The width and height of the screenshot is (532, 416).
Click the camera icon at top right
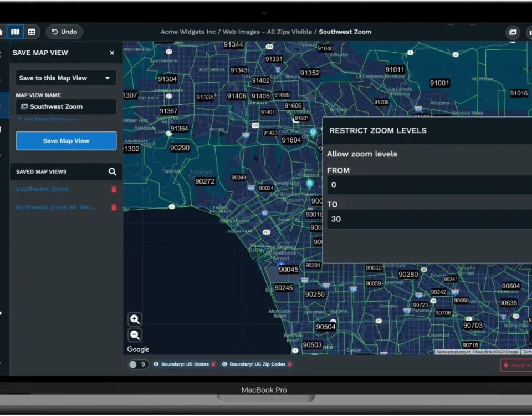click(513, 32)
